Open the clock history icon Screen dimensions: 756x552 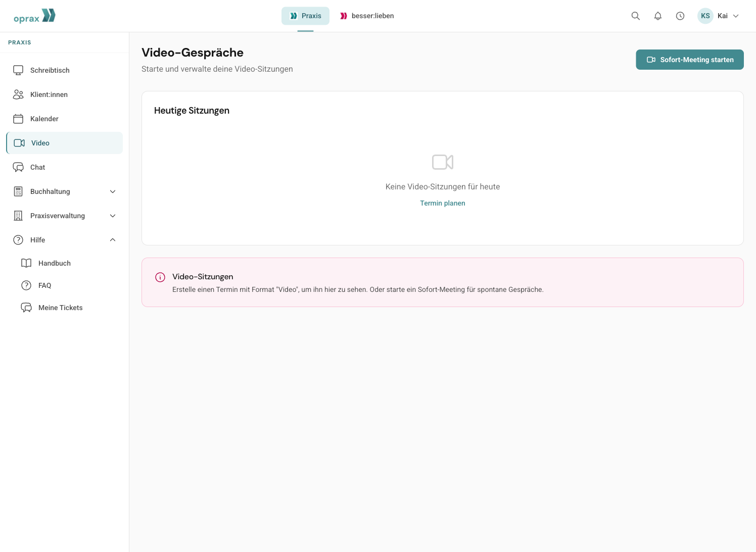pyautogui.click(x=680, y=16)
